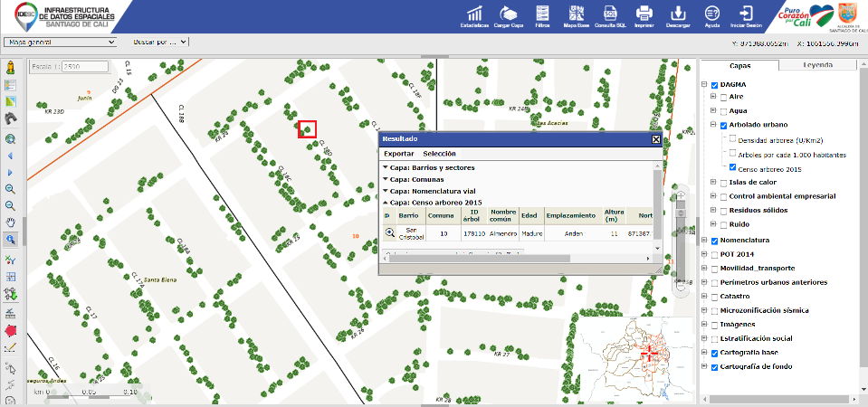The height and width of the screenshot is (407, 868).
Task: Click the Descargar download icon
Action: 677,15
